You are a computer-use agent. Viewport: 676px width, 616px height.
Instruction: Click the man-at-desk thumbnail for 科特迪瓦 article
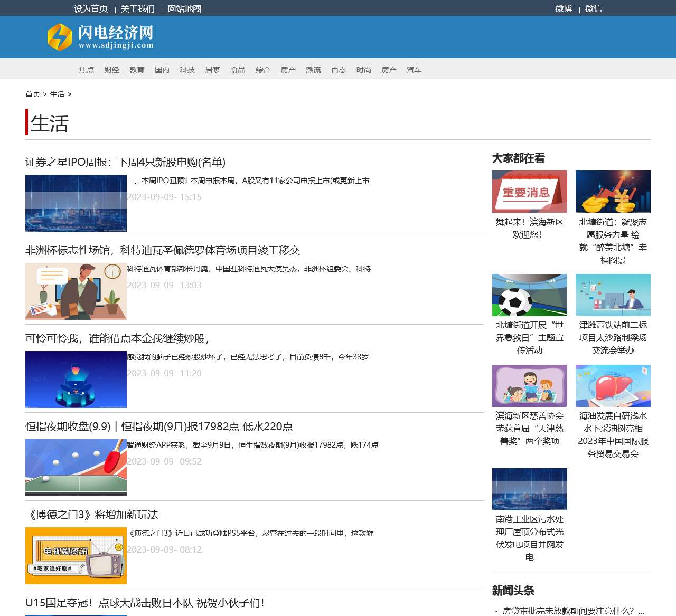(76, 291)
